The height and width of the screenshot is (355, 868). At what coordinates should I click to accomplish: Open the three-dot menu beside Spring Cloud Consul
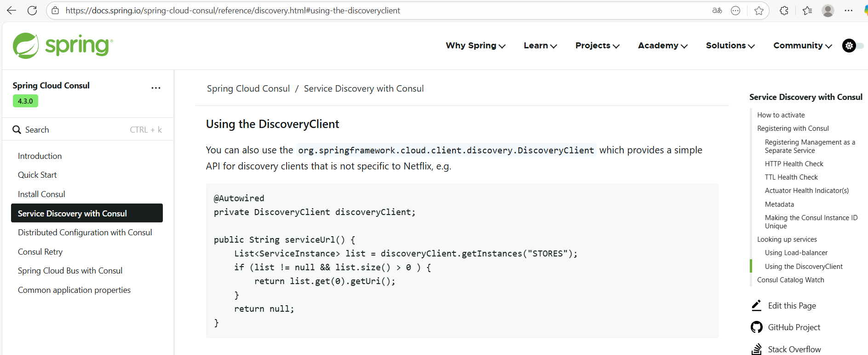pos(156,88)
